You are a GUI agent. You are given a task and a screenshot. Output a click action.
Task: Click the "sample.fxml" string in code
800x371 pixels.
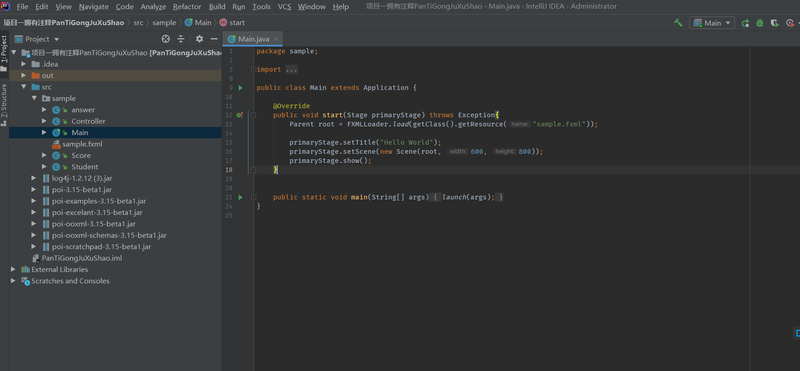click(560, 124)
